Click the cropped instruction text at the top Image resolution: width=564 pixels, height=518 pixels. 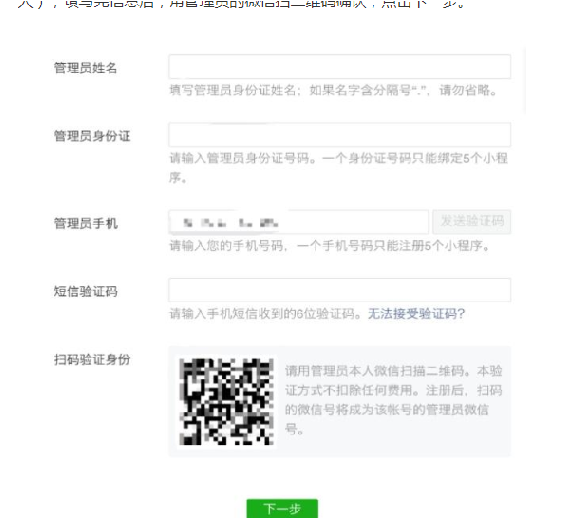(x=241, y=5)
